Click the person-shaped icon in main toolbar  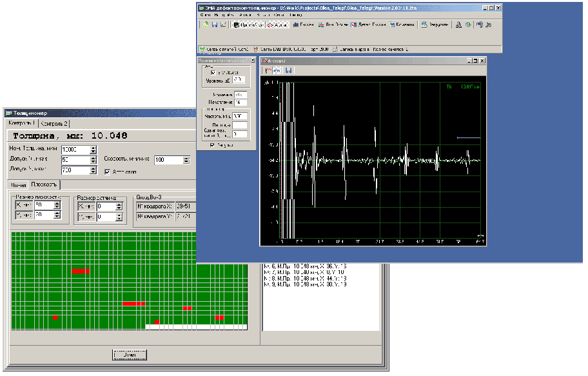pyautogui.click(x=458, y=25)
